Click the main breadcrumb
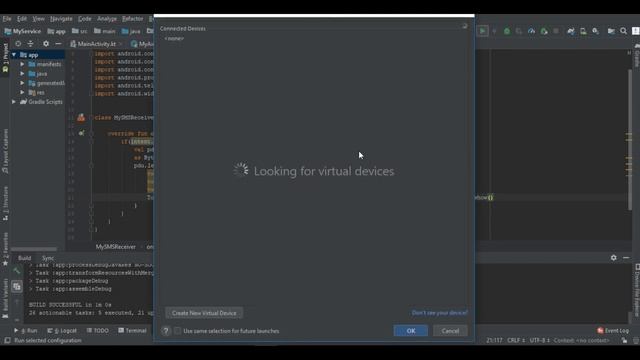 pos(105,31)
